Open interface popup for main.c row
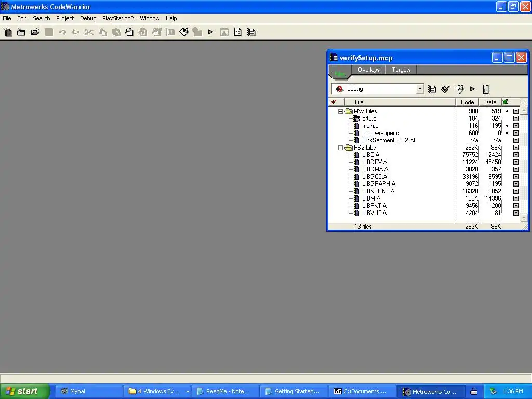The width and height of the screenshot is (532, 399). [x=516, y=126]
